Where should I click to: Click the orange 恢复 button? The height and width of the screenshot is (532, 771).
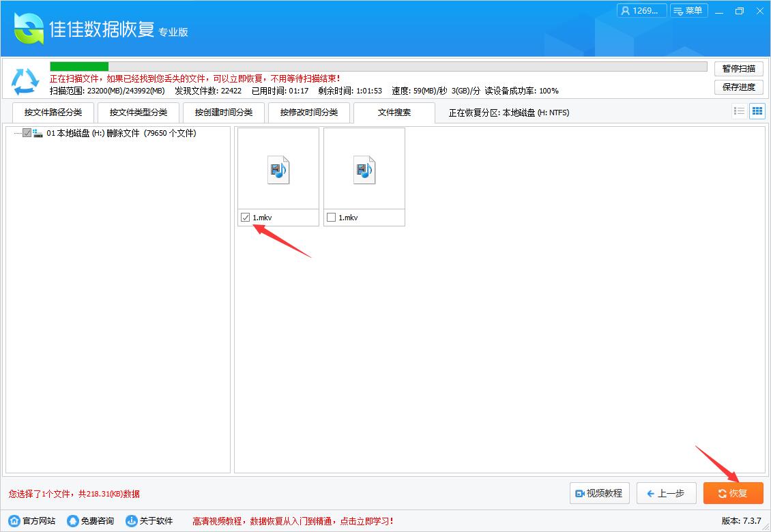(x=733, y=493)
